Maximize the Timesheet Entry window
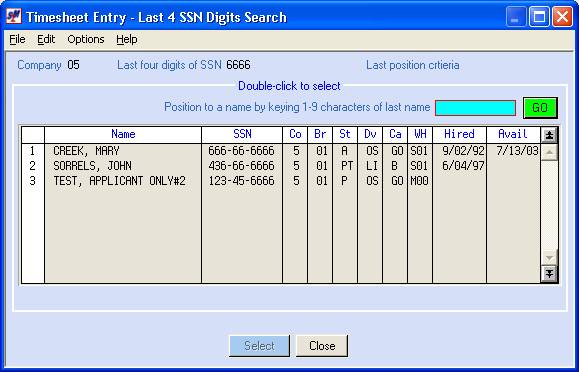Viewport: 579px width, 372px height. (x=539, y=17)
